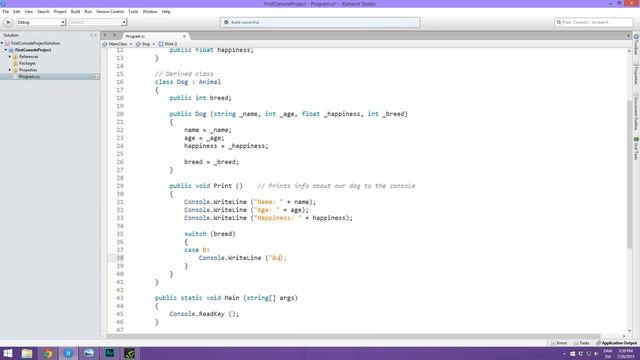Viewport: 640px width, 360px height.
Task: Open the Errors pad
Action: click(560, 343)
